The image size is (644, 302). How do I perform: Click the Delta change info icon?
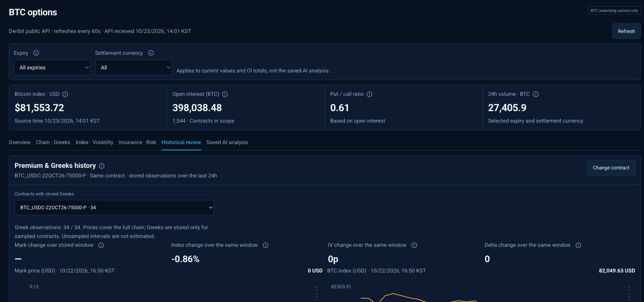point(578,245)
